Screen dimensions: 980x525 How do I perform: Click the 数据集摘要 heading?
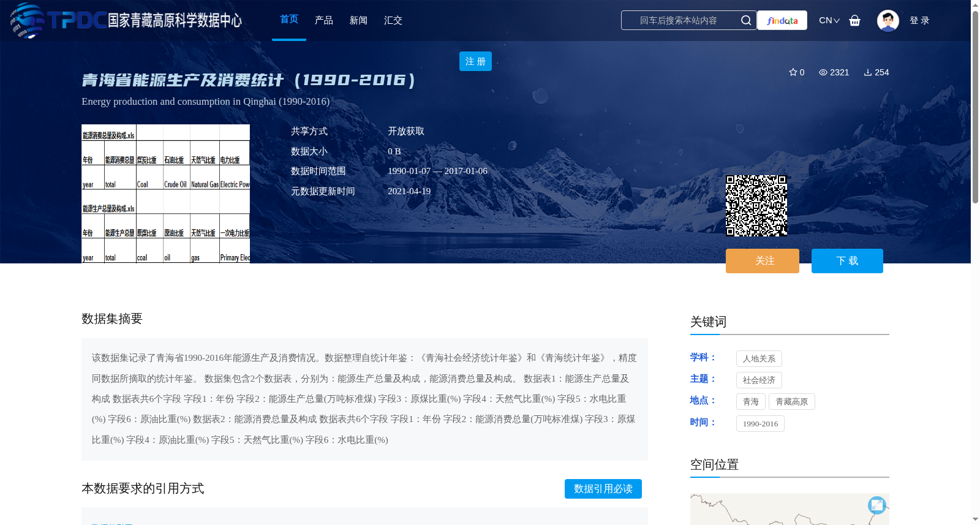coord(112,319)
